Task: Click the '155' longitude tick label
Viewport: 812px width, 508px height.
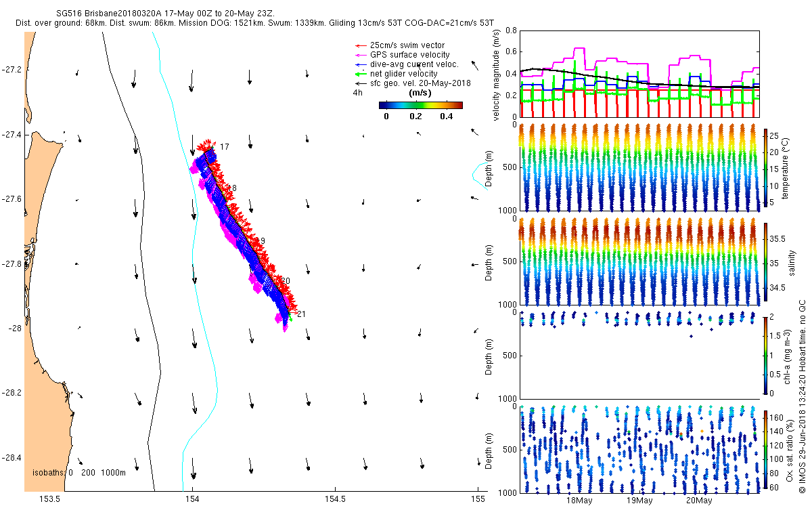Action: [478, 500]
